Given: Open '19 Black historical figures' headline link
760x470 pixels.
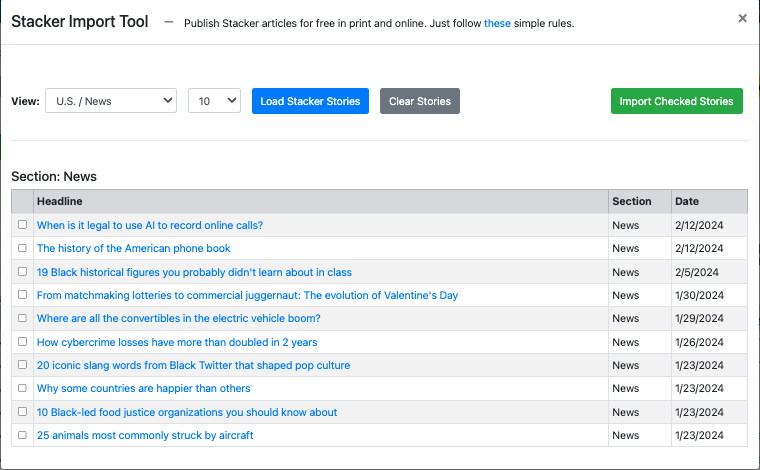Looking at the screenshot, I should click(x=194, y=272).
